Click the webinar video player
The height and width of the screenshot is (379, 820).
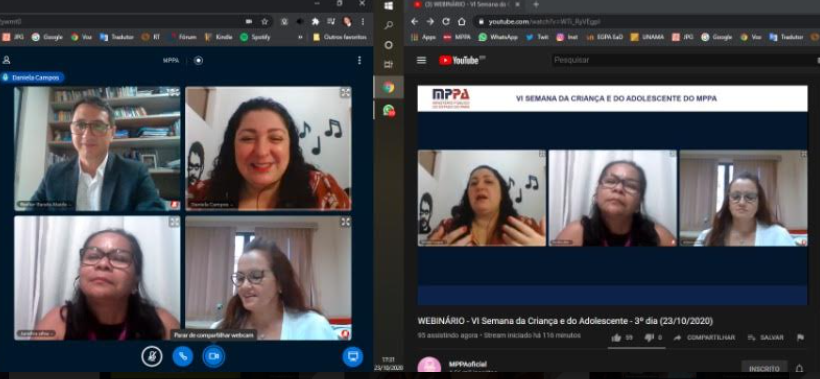612,195
